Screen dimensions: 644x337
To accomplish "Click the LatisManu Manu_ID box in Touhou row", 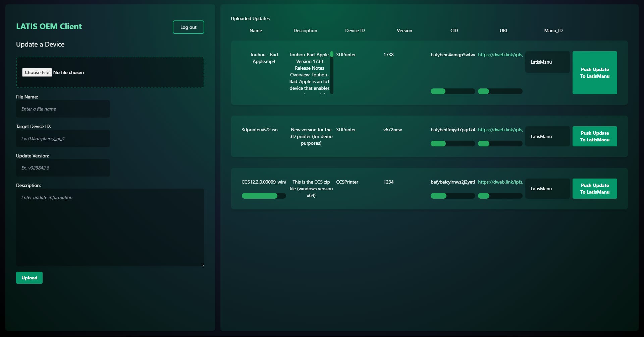I will point(547,62).
